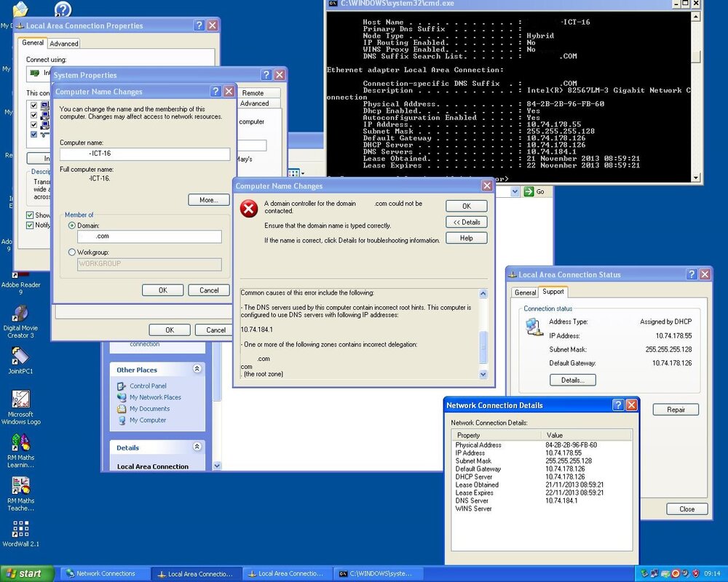The image size is (728, 582).
Task: Click Help in the error dialog
Action: (467, 238)
